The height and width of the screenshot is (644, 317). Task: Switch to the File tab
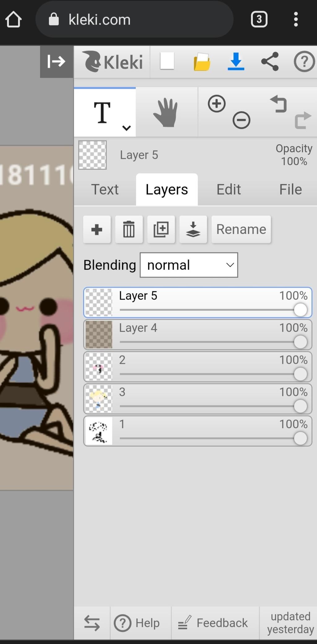pos(290,190)
